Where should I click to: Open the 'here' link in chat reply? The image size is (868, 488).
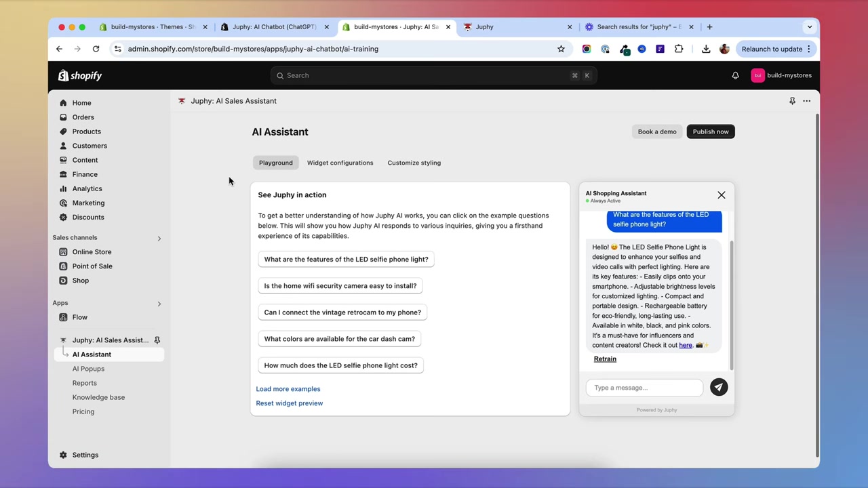click(686, 345)
